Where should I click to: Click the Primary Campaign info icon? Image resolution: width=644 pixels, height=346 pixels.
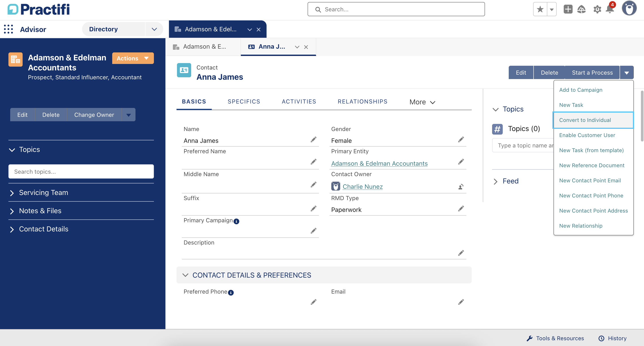(236, 221)
